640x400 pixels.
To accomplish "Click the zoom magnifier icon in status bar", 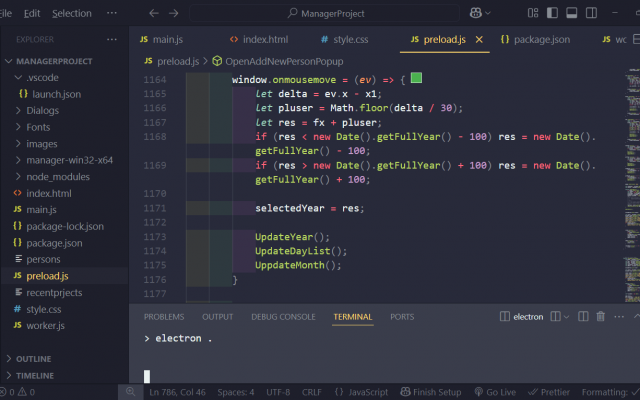I will point(131,392).
